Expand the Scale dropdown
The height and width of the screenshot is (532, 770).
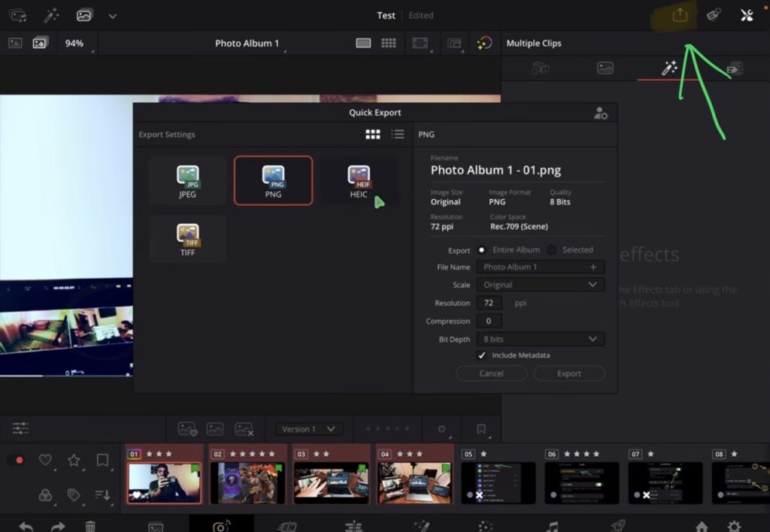pyautogui.click(x=540, y=285)
